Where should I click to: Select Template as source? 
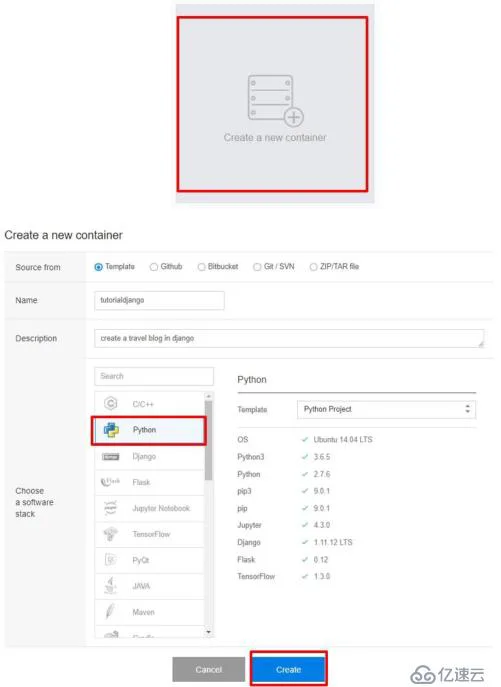coord(99,267)
